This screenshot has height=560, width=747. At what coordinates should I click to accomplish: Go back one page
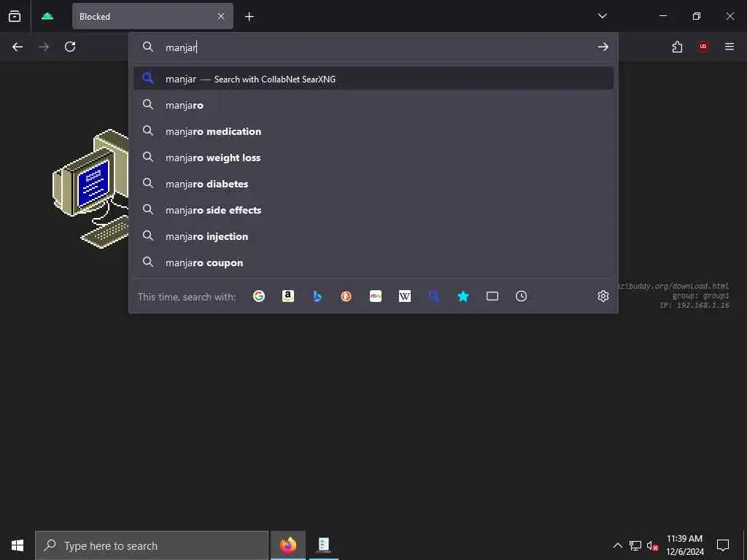click(x=18, y=47)
